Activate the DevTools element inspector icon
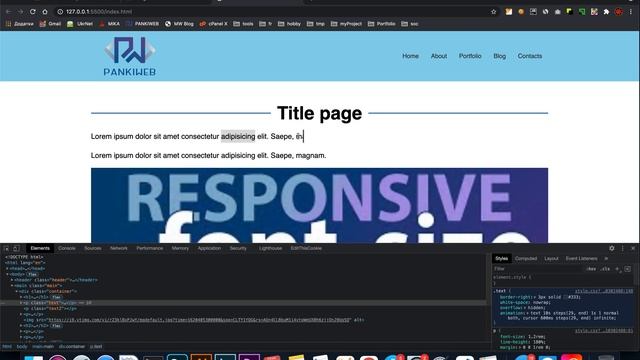This screenshot has width=640, height=360. click(x=7, y=248)
